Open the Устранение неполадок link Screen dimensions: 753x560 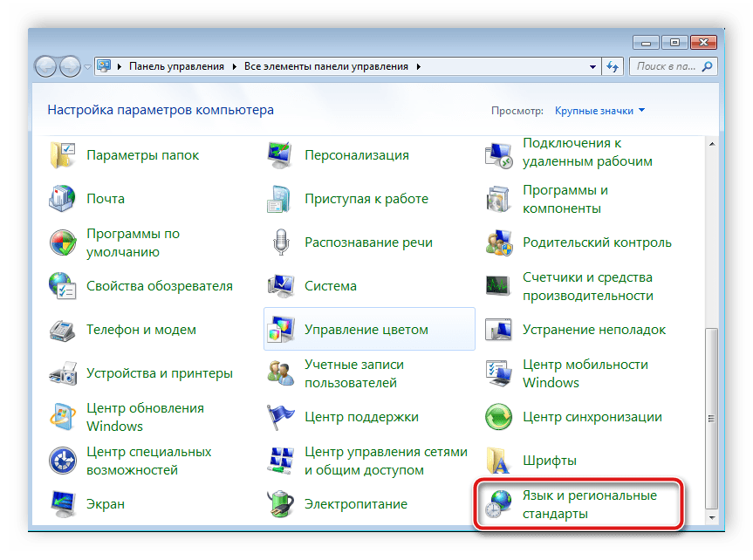point(593,330)
